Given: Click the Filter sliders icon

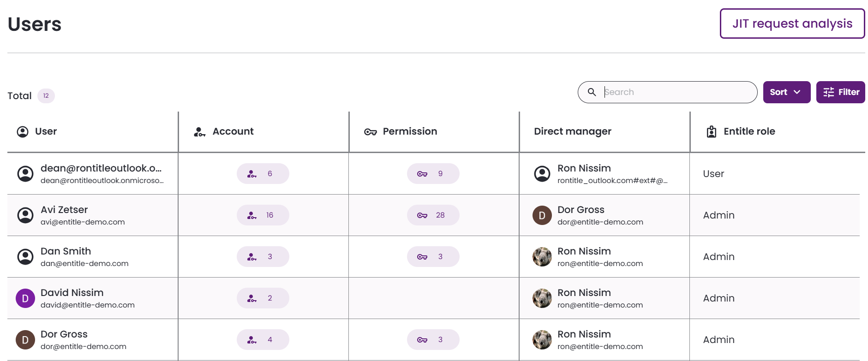Looking at the screenshot, I should [x=828, y=92].
